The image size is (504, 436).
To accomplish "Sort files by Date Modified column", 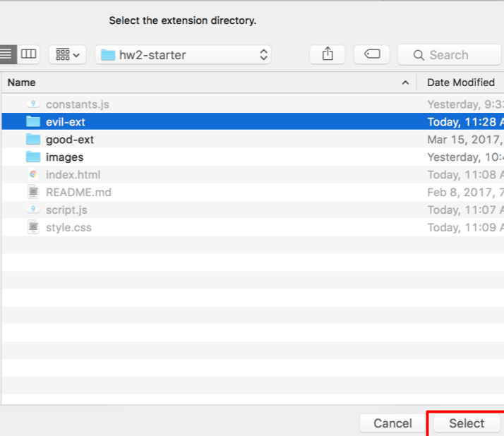I will tap(461, 83).
